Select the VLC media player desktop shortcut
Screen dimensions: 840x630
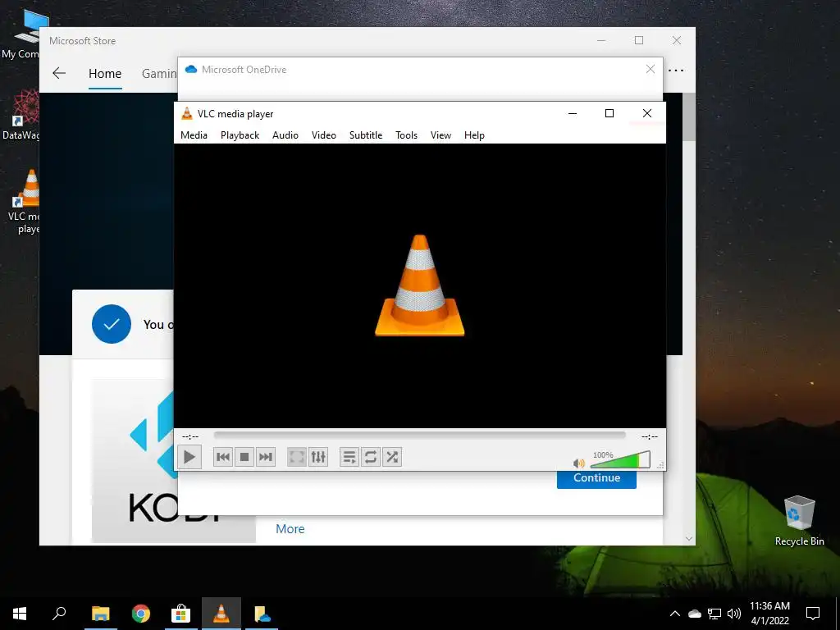[24, 202]
